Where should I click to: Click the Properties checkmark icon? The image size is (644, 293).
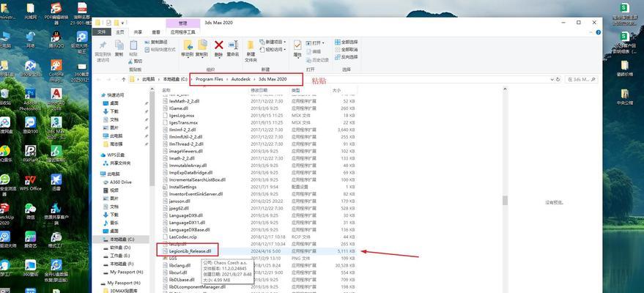coord(297,45)
